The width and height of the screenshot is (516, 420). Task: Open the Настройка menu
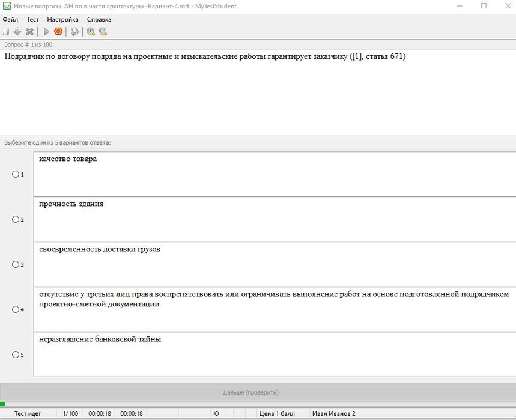[x=62, y=19]
